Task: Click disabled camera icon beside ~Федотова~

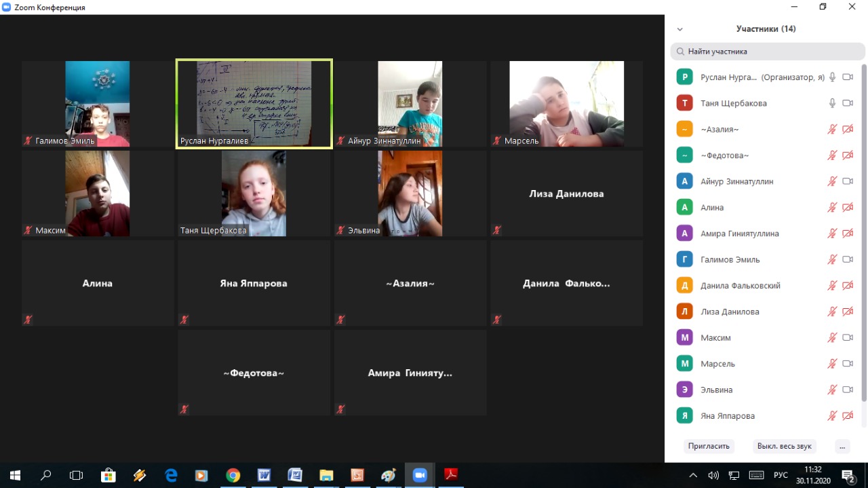Action: pos(847,155)
